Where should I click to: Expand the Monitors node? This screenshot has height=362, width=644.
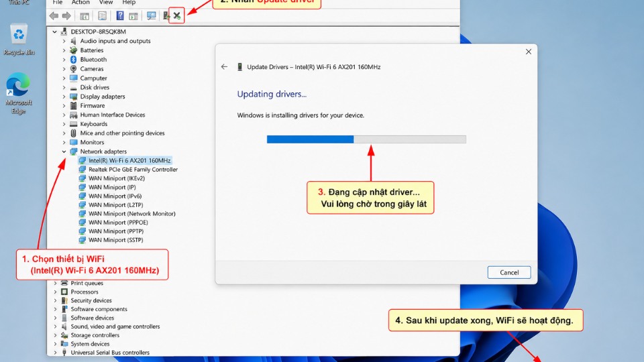click(x=64, y=142)
